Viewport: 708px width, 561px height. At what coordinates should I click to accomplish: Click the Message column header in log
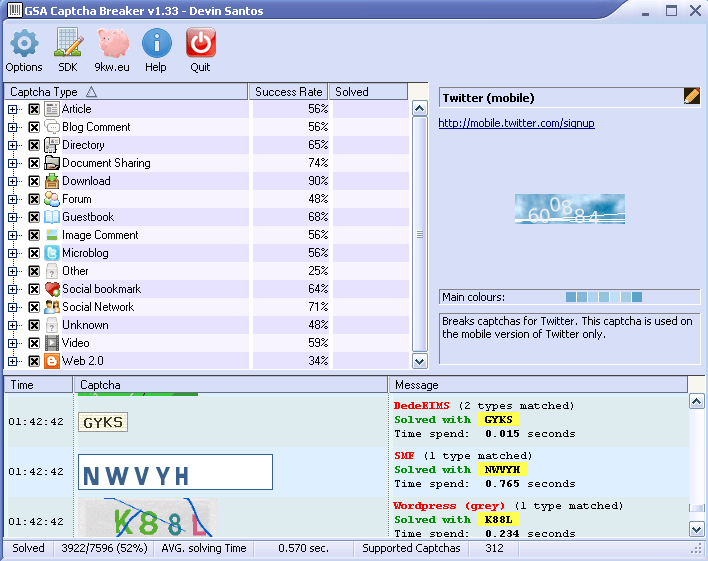[x=538, y=385]
